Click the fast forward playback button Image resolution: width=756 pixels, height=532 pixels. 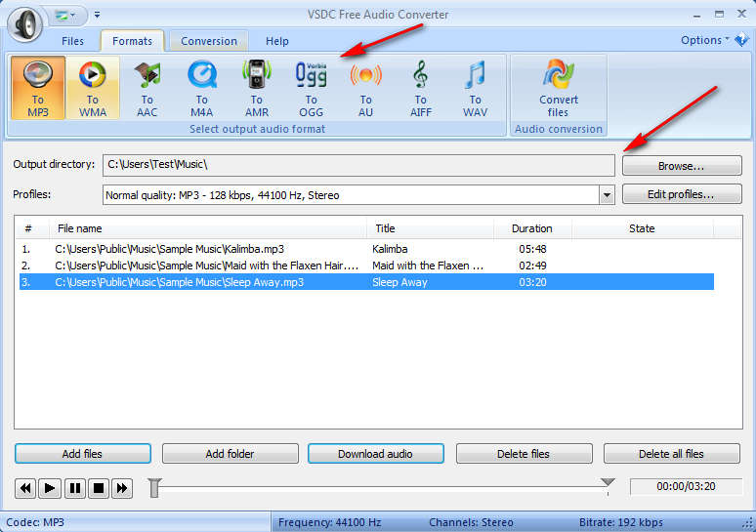point(122,489)
